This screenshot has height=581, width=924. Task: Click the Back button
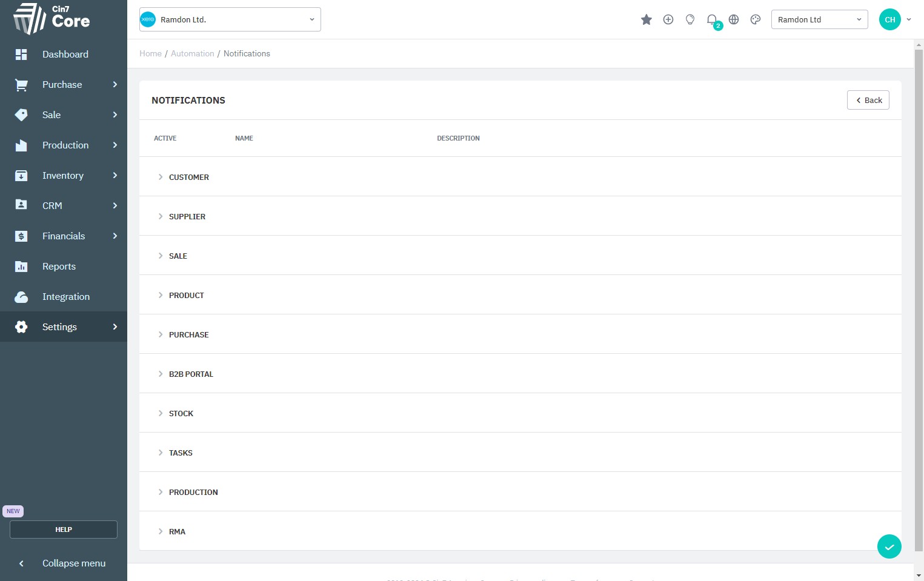pos(868,100)
